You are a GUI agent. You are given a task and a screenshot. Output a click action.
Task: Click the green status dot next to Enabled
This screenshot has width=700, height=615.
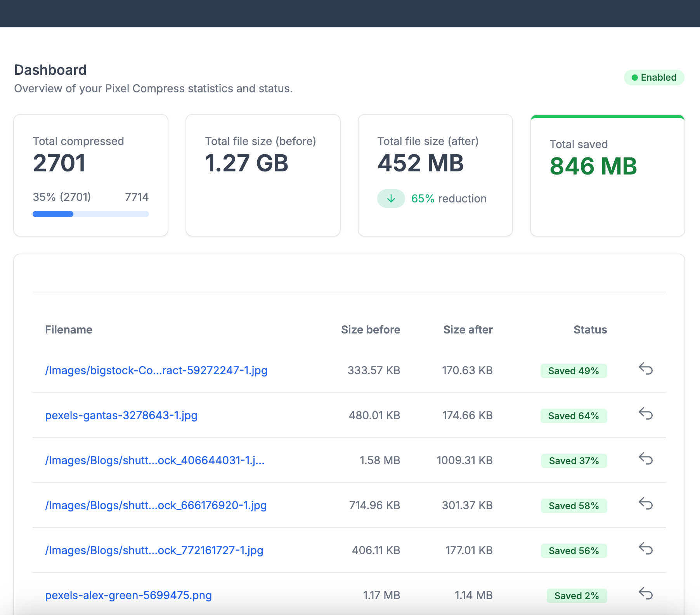click(x=635, y=78)
